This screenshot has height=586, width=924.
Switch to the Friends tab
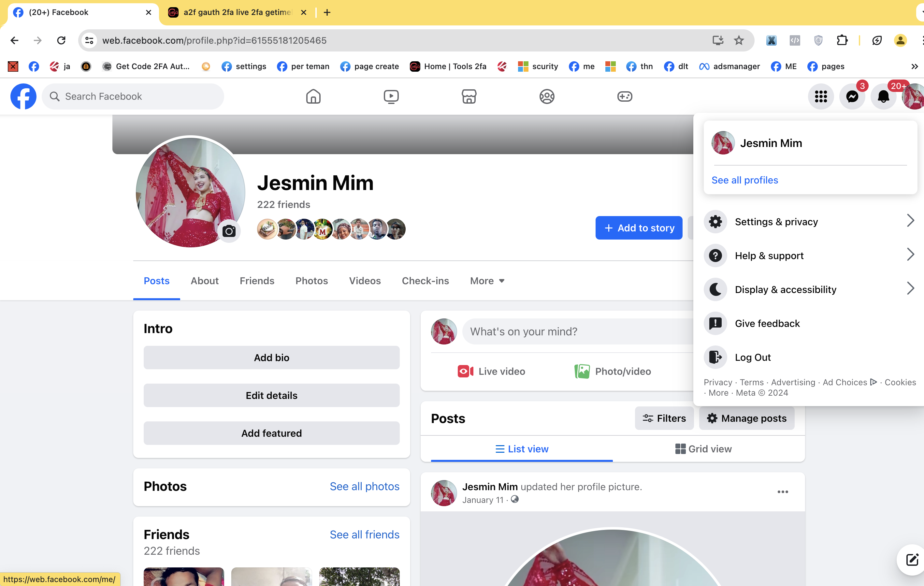257,281
